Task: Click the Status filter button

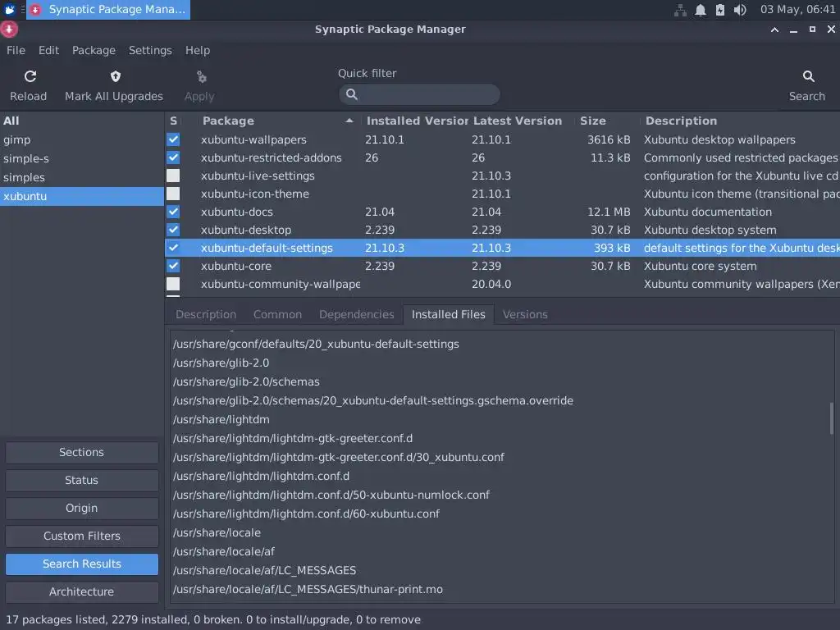Action: pyautogui.click(x=82, y=480)
